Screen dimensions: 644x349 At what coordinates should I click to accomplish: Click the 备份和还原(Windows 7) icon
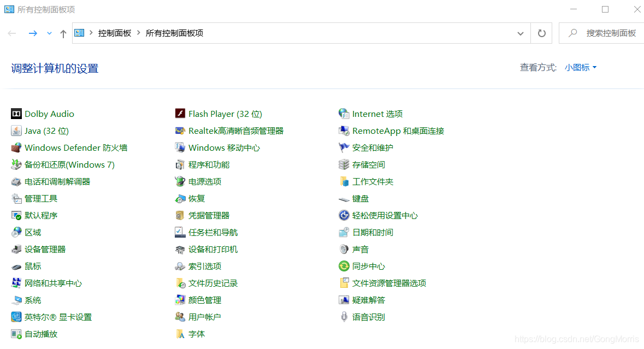16,164
